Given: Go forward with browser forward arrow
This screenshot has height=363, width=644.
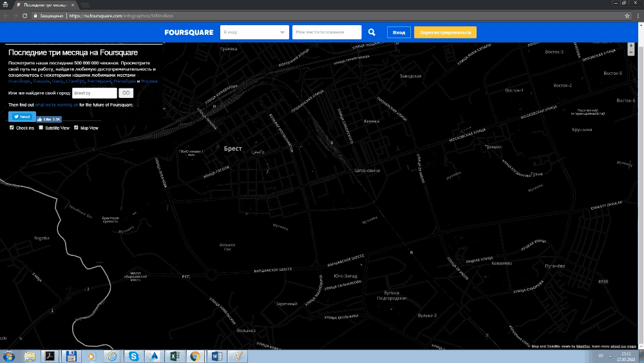Looking at the screenshot, I should coord(15,16).
